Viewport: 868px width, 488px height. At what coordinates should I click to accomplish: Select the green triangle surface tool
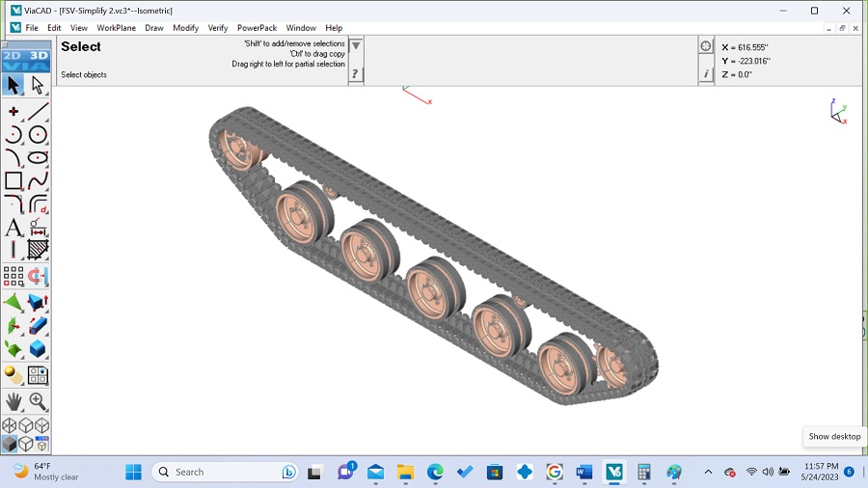coord(14,302)
